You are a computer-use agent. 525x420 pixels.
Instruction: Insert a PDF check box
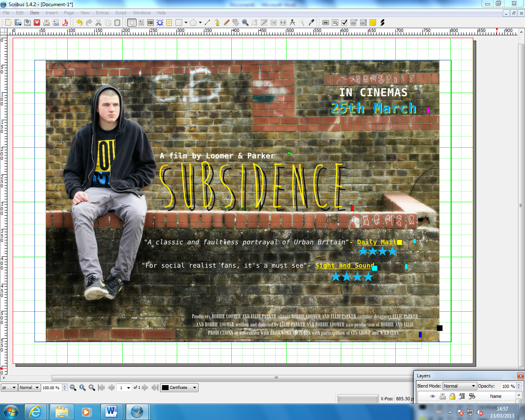click(345, 23)
